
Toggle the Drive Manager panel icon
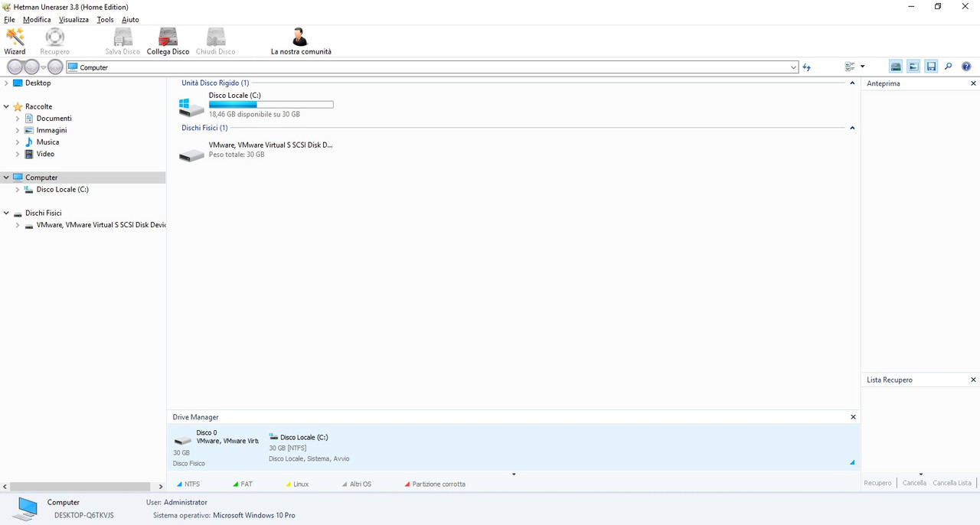(896, 67)
